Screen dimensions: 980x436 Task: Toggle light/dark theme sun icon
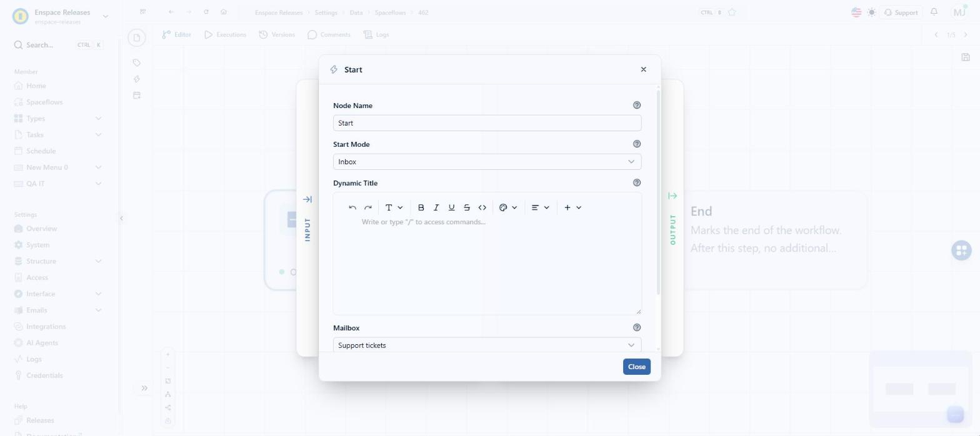pyautogui.click(x=871, y=12)
